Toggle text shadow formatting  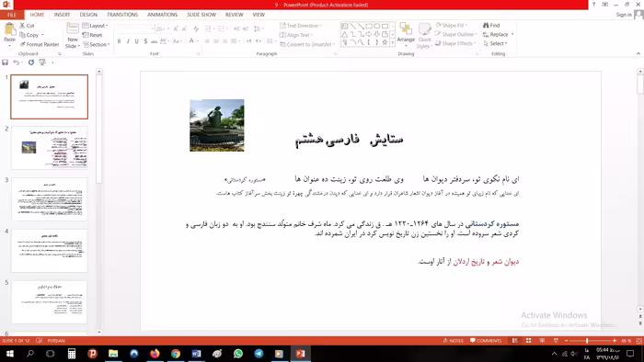coord(145,41)
